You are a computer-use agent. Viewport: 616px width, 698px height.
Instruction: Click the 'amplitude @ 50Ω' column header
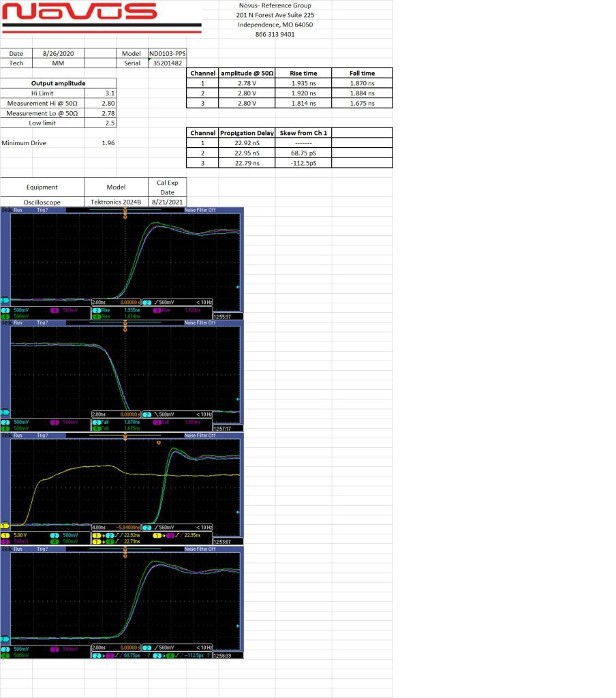coord(247,73)
